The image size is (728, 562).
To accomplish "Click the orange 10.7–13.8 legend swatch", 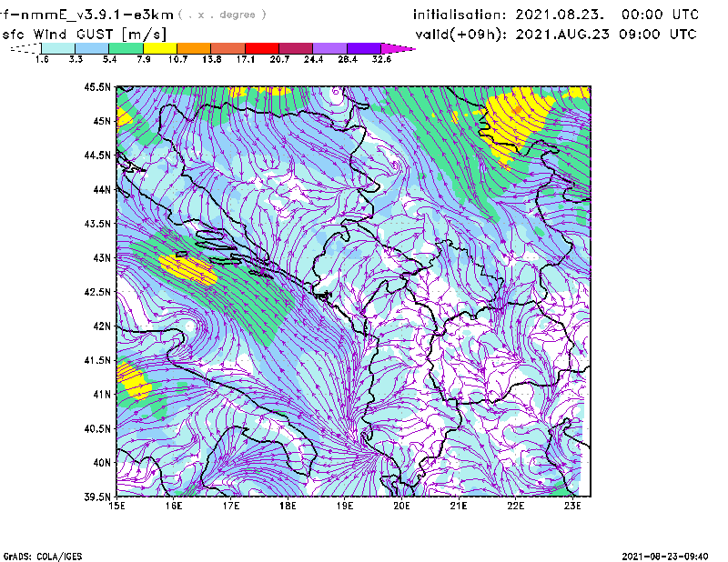I will click(x=194, y=48).
